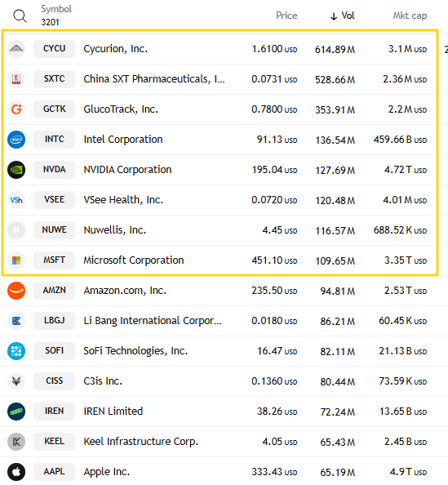Screen dimensions: 448x485
Task: Click the Apple logo icon
Action: [16, 472]
